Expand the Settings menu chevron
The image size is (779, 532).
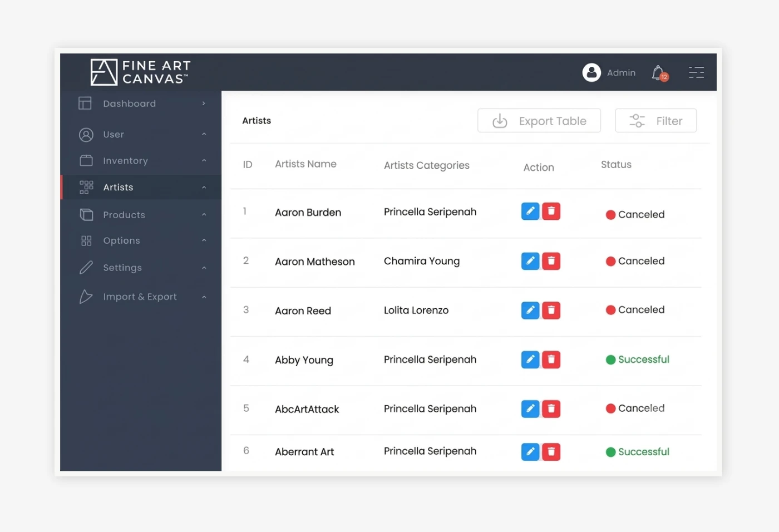coord(204,268)
